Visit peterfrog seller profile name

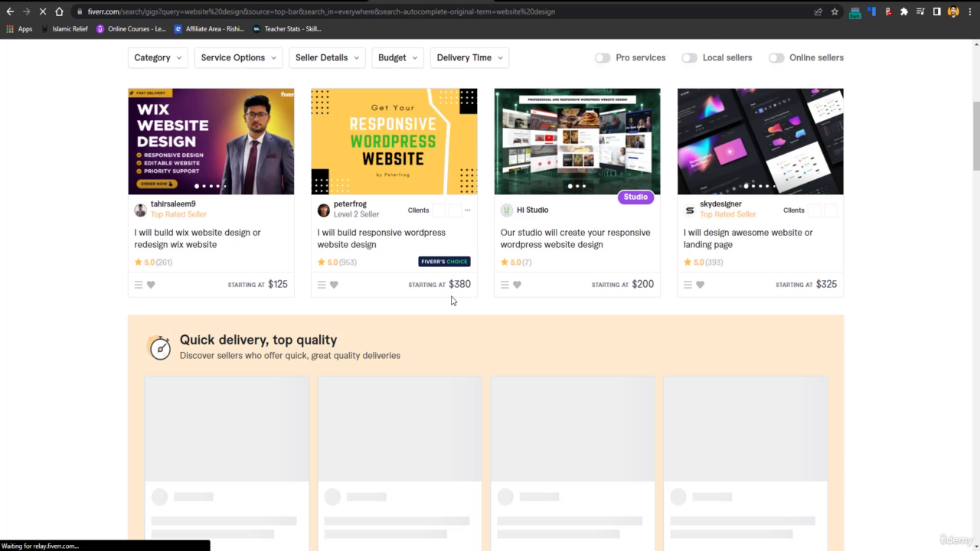coord(350,204)
